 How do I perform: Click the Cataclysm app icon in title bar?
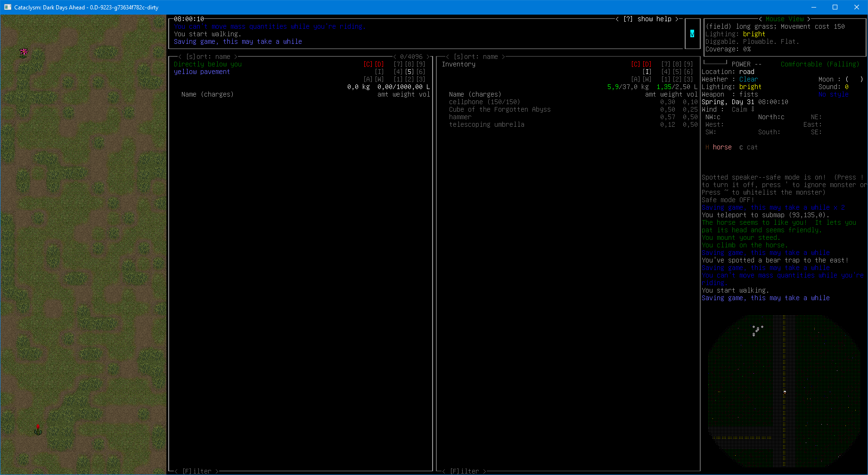point(8,7)
